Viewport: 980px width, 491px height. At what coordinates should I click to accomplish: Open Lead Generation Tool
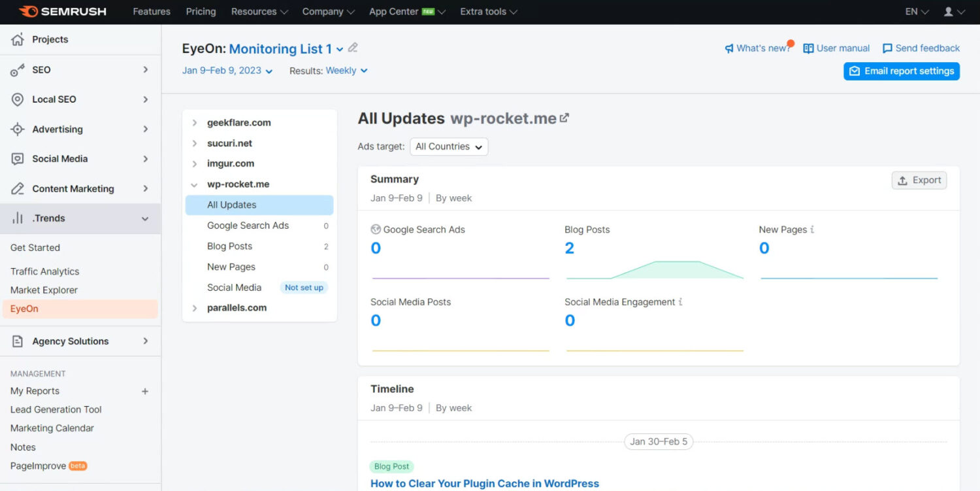pyautogui.click(x=56, y=410)
